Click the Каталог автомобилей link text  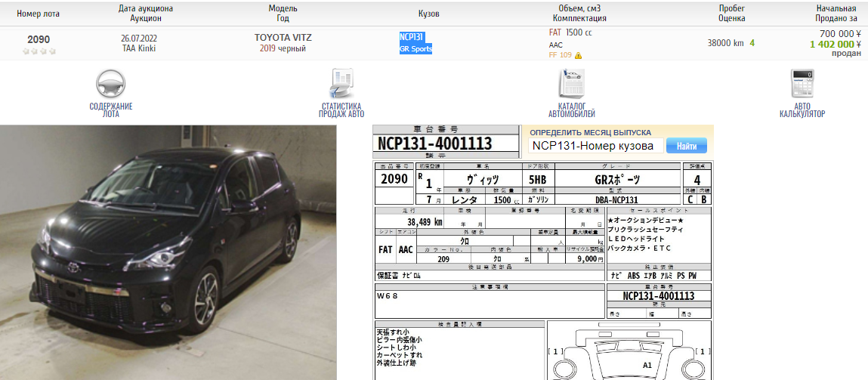tap(571, 110)
